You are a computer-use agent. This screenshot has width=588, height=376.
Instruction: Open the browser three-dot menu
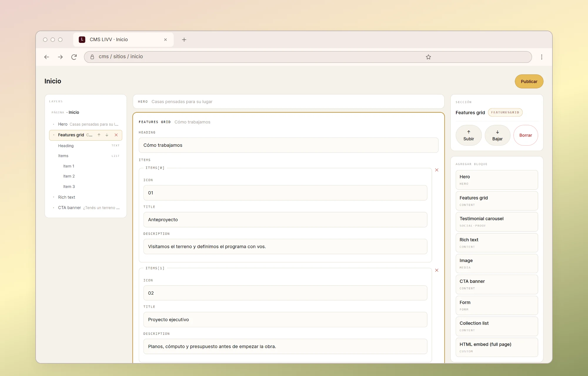pos(542,57)
